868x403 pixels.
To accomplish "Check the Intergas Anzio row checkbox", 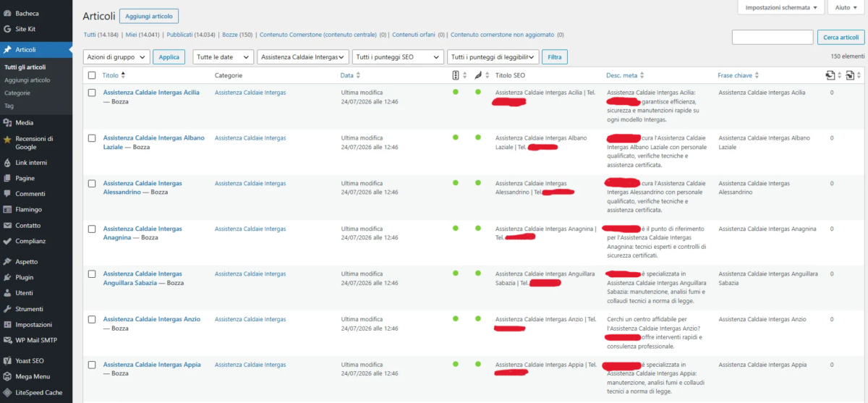I will tap(92, 320).
